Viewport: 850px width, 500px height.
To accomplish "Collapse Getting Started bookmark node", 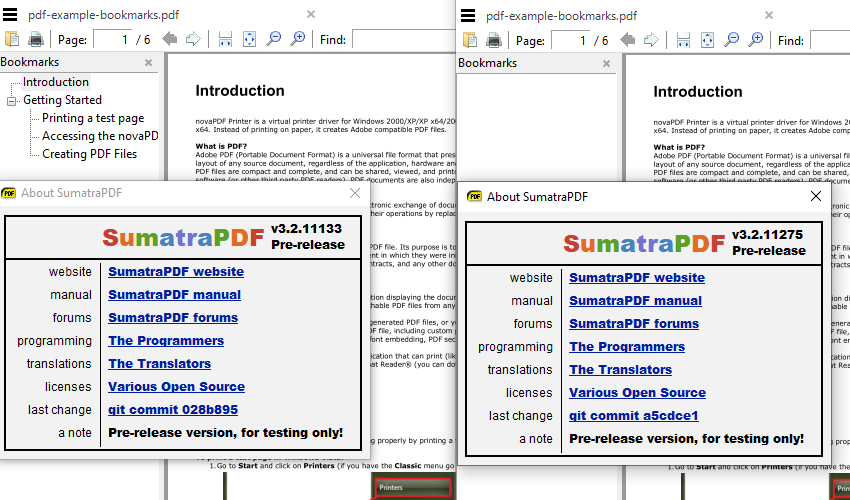I will (x=11, y=101).
